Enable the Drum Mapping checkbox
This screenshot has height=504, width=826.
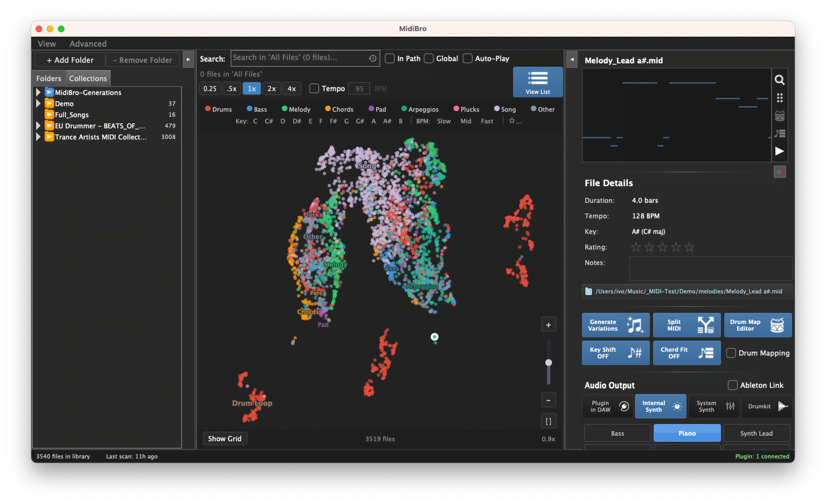click(732, 353)
